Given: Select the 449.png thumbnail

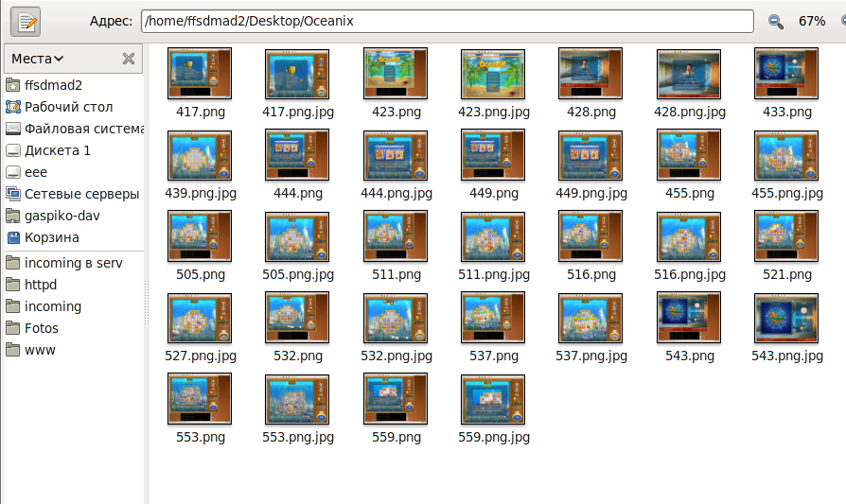Looking at the screenshot, I should point(493,155).
